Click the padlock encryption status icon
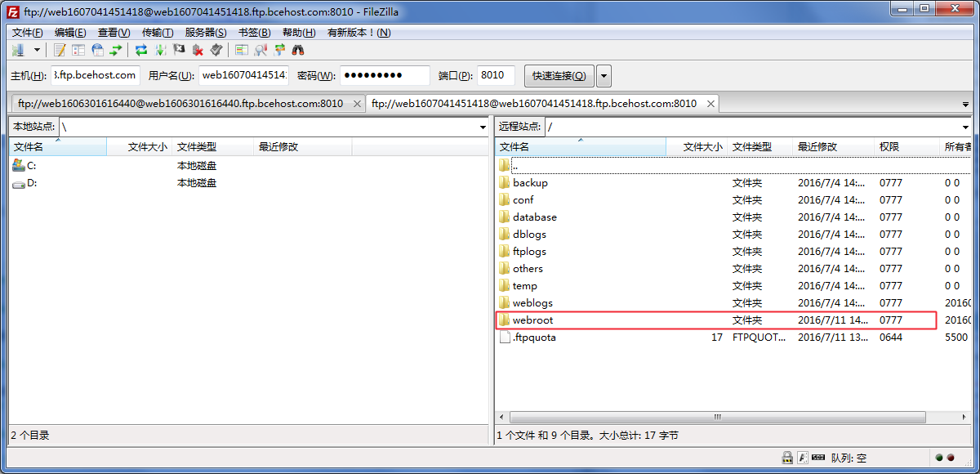The width and height of the screenshot is (980, 474). pos(787,458)
